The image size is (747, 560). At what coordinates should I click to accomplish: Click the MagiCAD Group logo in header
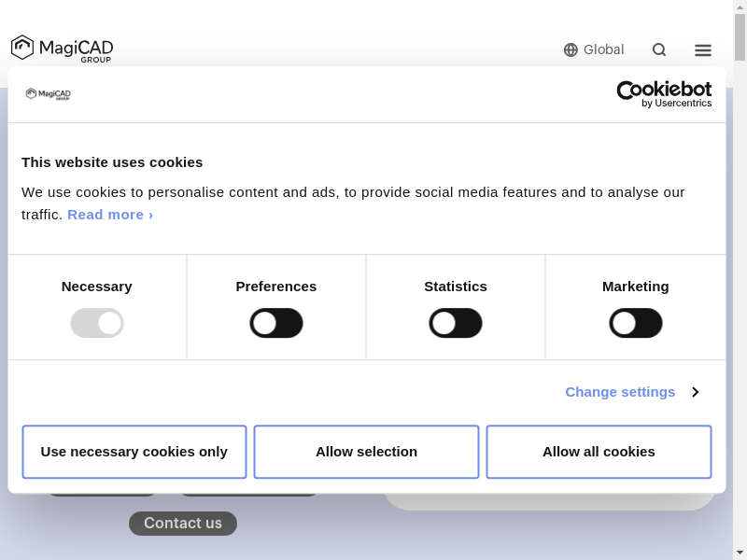(62, 49)
